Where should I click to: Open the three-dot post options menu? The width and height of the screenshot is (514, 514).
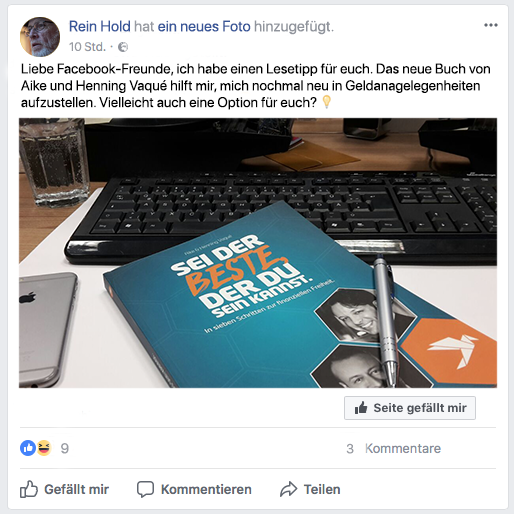(x=491, y=25)
